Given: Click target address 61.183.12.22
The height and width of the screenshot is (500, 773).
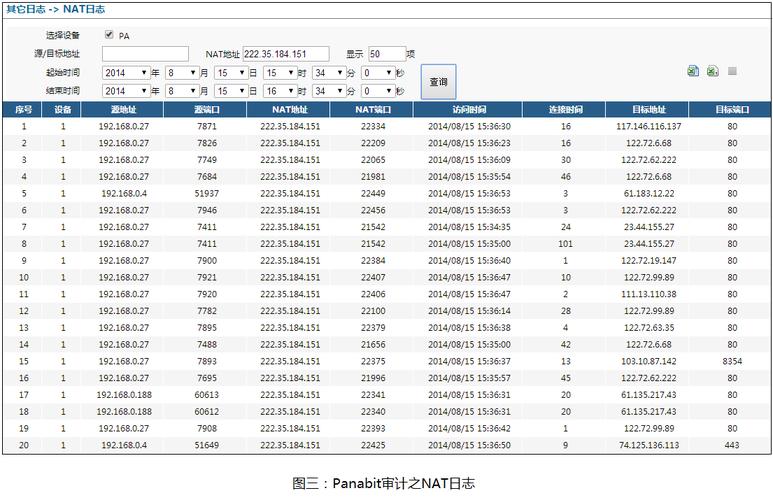Looking at the screenshot, I should 649,193.
